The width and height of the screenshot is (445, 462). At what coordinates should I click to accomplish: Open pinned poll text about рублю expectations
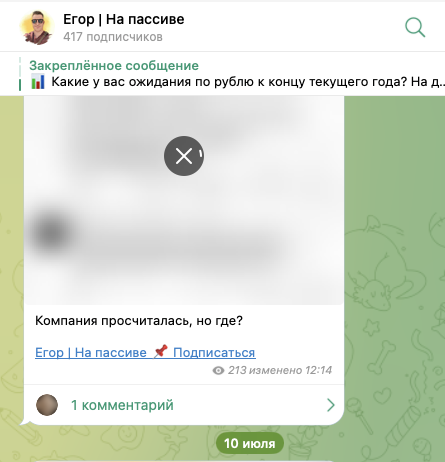[x=248, y=82]
